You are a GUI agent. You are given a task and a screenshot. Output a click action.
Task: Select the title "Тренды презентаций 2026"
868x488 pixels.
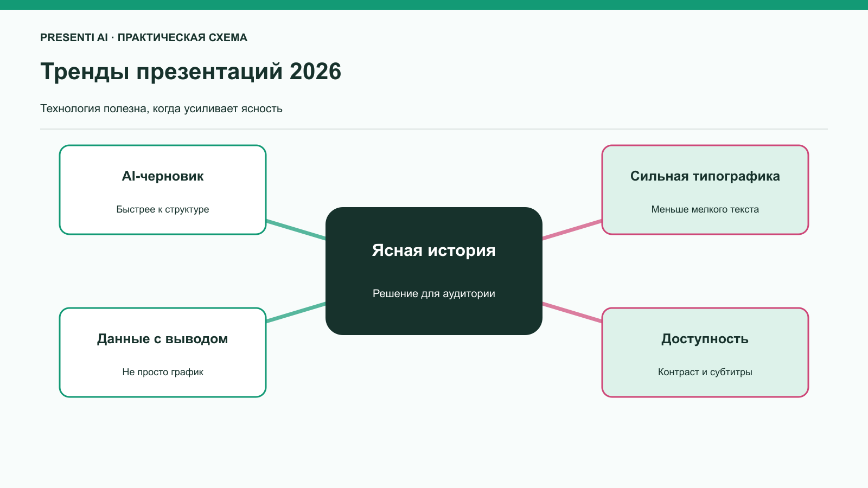[191, 72]
